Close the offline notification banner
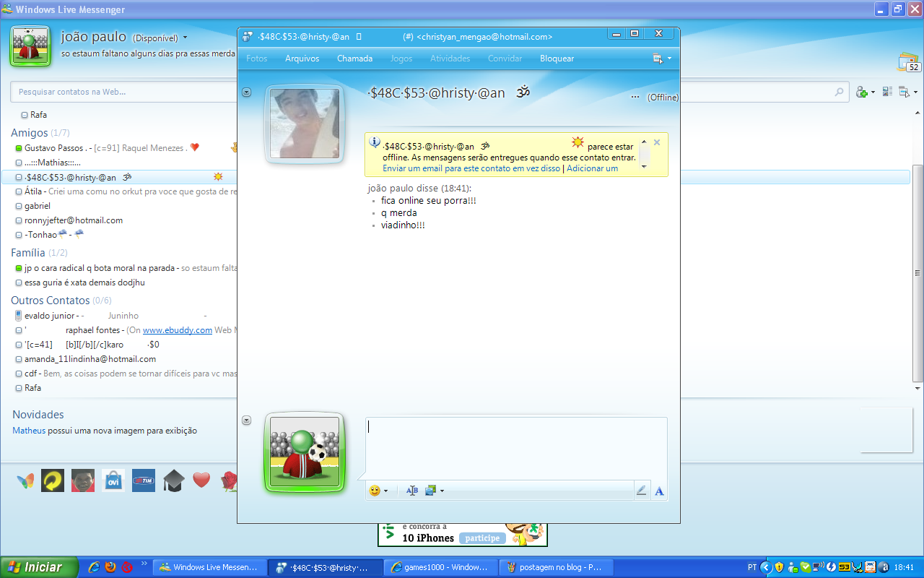This screenshot has width=924, height=578. click(657, 142)
